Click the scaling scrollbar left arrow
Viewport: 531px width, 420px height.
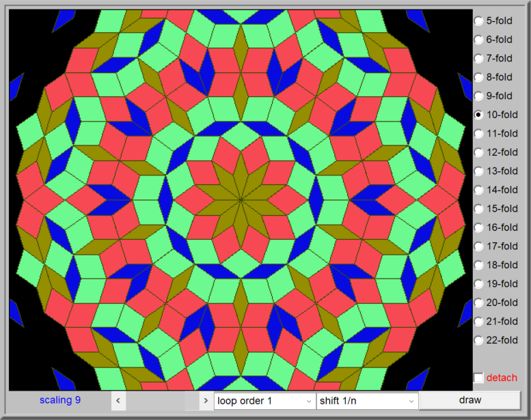pyautogui.click(x=118, y=401)
